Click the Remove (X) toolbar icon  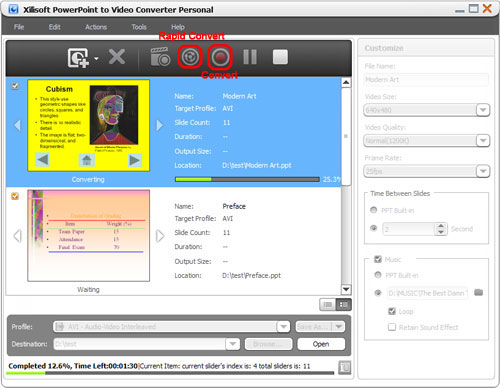(117, 57)
